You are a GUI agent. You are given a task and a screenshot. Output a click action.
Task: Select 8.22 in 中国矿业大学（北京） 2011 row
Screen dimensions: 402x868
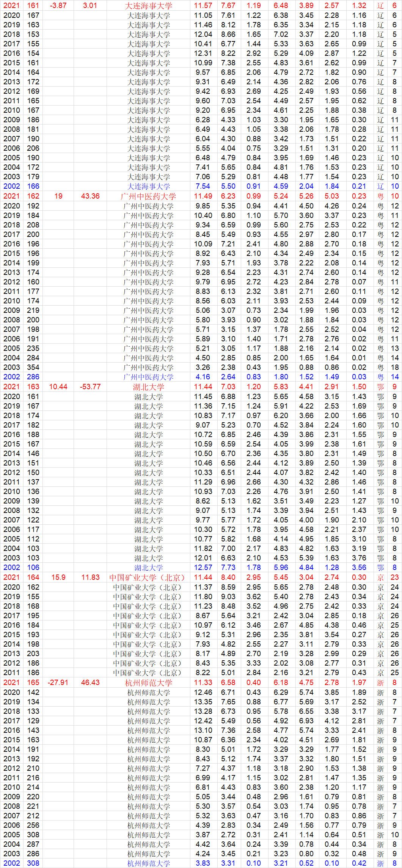(x=203, y=673)
